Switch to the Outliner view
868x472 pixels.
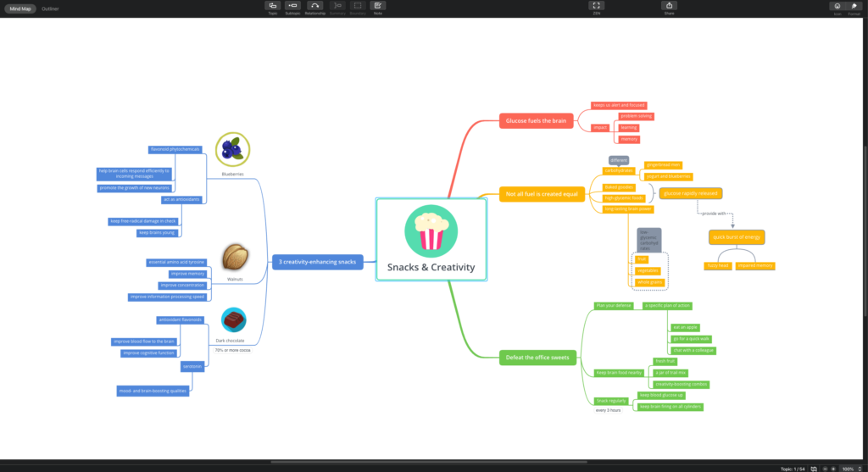click(51, 8)
